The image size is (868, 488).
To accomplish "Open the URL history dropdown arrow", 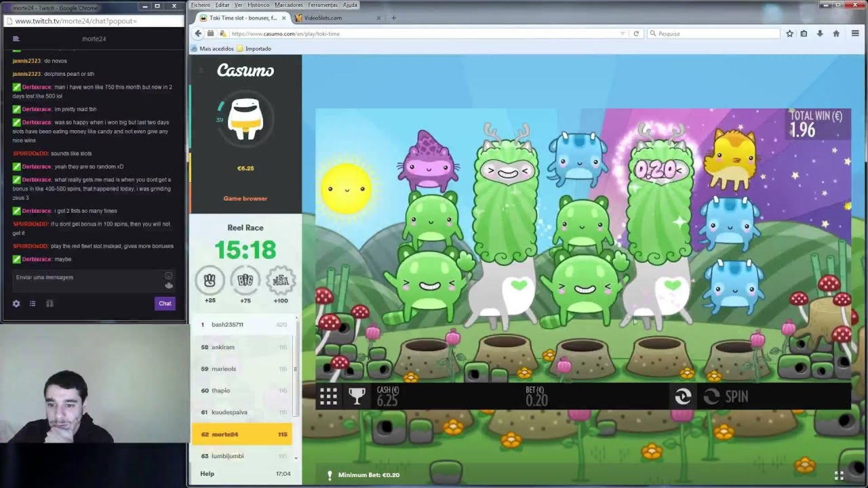I will (x=623, y=33).
